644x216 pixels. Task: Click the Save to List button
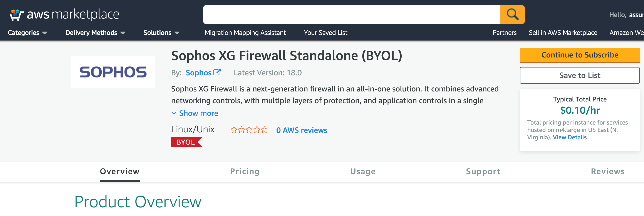[x=580, y=75]
